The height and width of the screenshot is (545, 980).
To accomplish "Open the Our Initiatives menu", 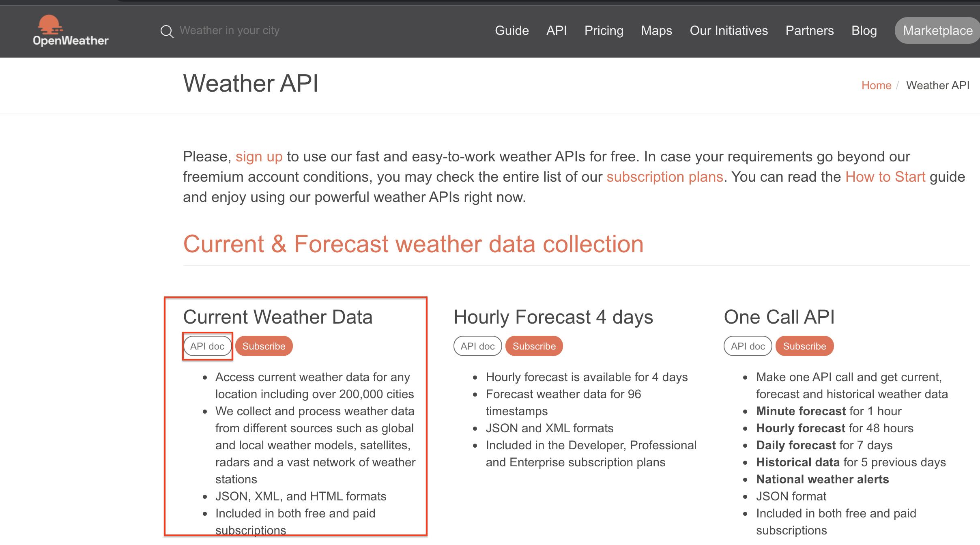I will point(729,30).
